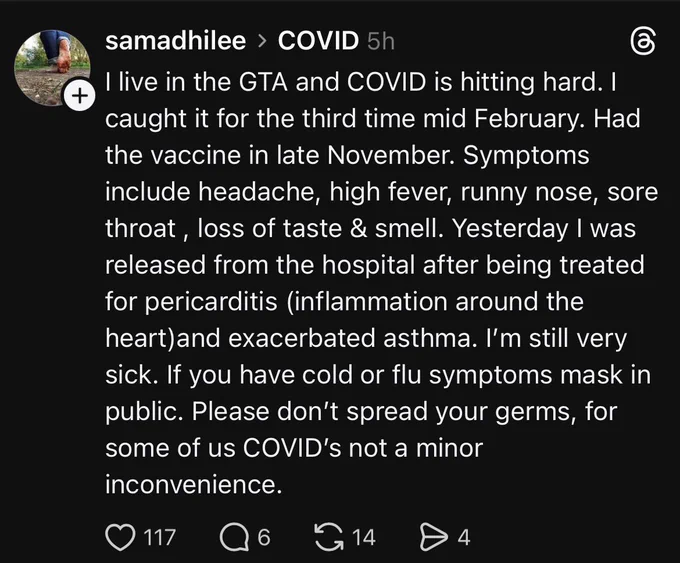Click the 4 shares count
Screen dimensions: 680x563
[464, 537]
